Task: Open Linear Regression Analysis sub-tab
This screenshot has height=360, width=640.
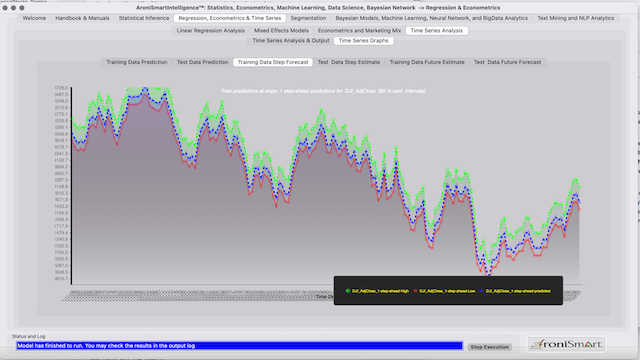Action: (x=210, y=31)
